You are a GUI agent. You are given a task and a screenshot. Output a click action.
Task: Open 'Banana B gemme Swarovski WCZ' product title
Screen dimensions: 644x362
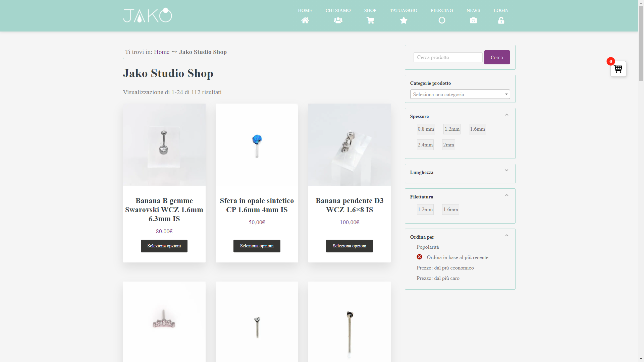[x=164, y=210]
